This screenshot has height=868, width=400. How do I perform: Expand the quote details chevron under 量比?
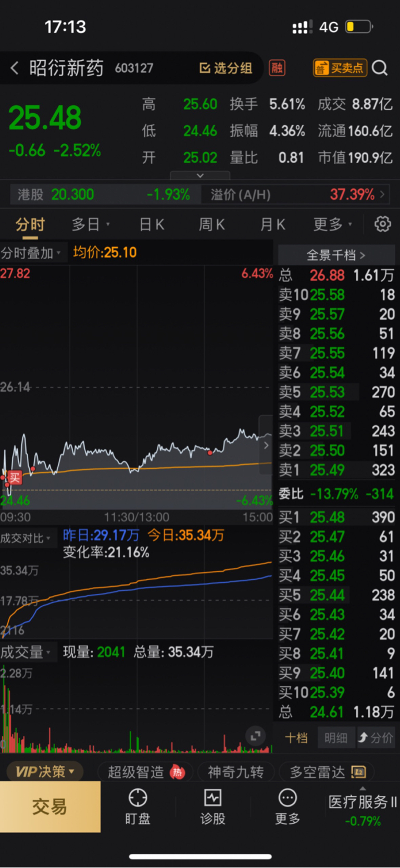[200, 176]
